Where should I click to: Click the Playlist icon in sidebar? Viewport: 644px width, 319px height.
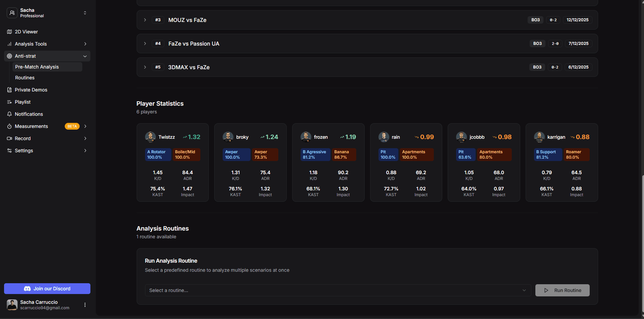click(9, 102)
